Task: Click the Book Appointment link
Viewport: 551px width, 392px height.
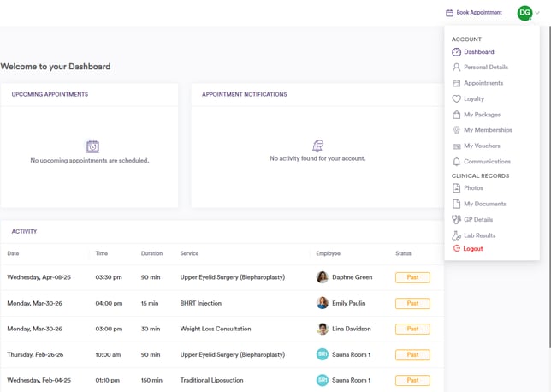Action: tap(479, 13)
